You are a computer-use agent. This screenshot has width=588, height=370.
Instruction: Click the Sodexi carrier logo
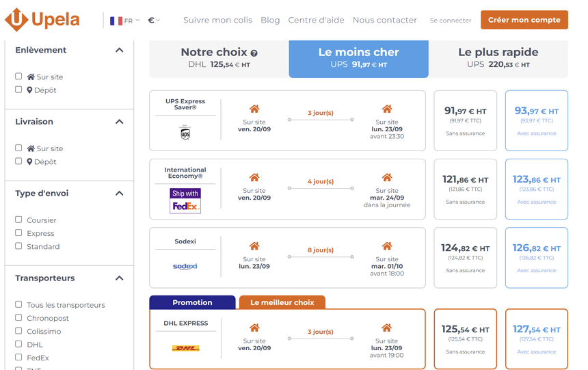[x=185, y=266]
